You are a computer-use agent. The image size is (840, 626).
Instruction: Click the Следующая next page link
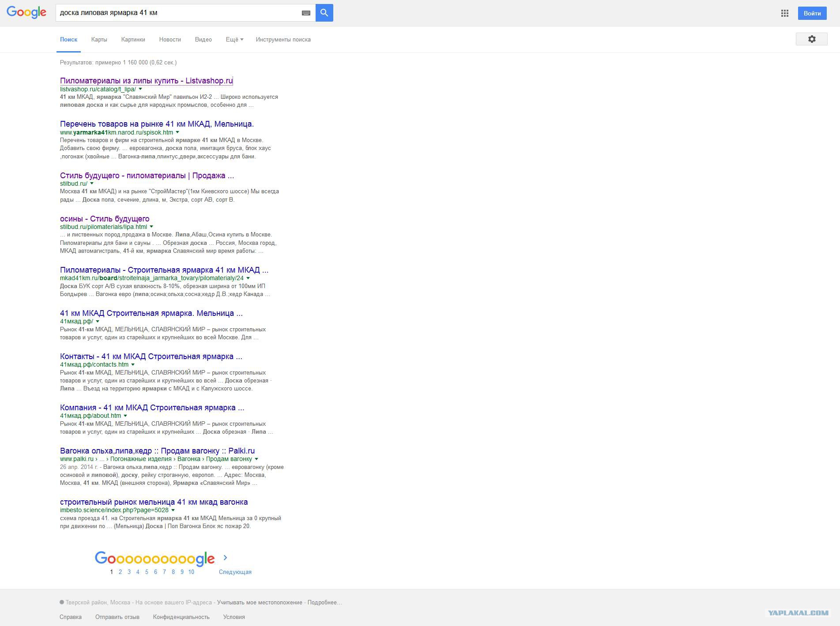[235, 572]
